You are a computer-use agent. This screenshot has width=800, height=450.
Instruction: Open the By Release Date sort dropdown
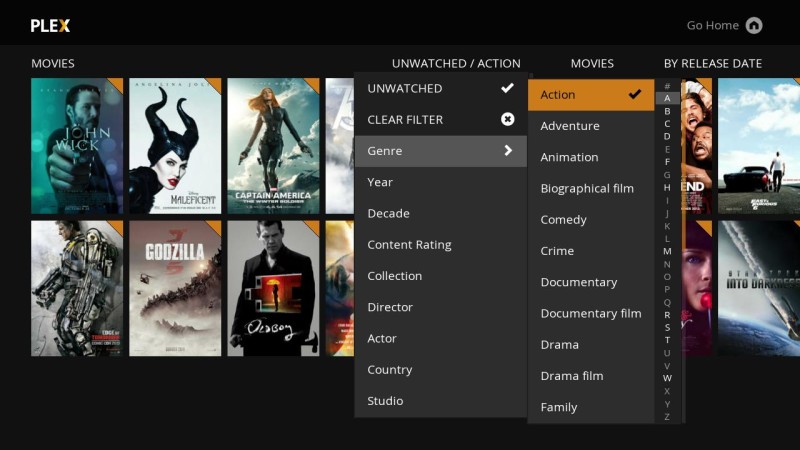(712, 63)
